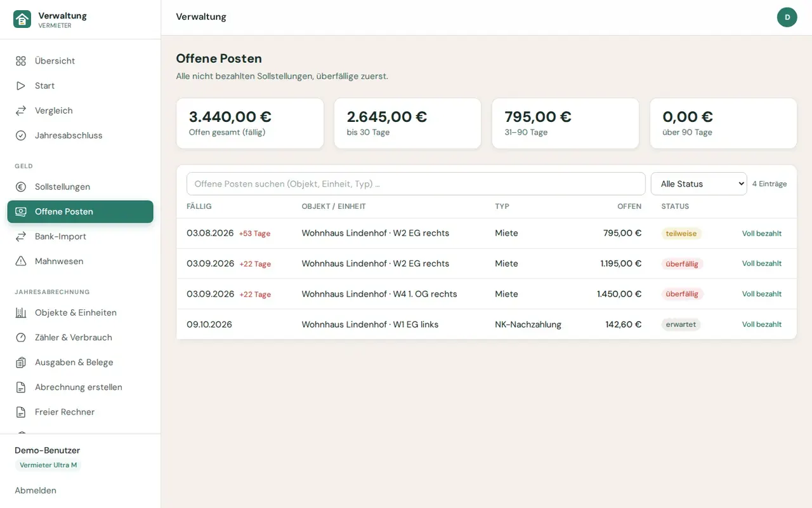Click the Ausgaben & Belege receipt icon
Image resolution: width=812 pixels, height=508 pixels.
(21, 362)
